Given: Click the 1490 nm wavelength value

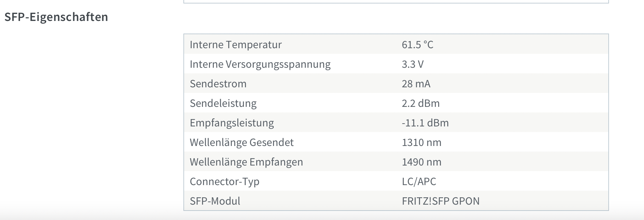Looking at the screenshot, I should pyautogui.click(x=421, y=162).
